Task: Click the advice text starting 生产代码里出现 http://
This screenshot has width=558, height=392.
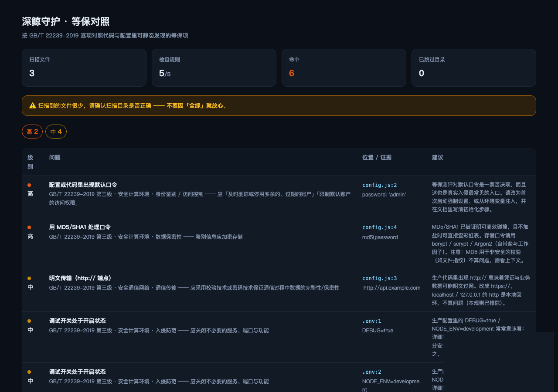Action: click(x=481, y=291)
